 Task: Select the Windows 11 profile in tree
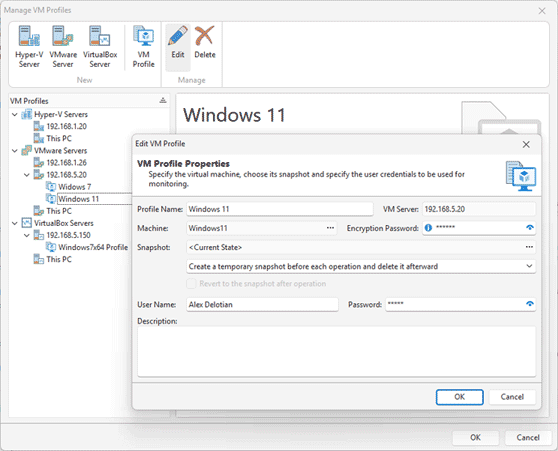pos(78,199)
